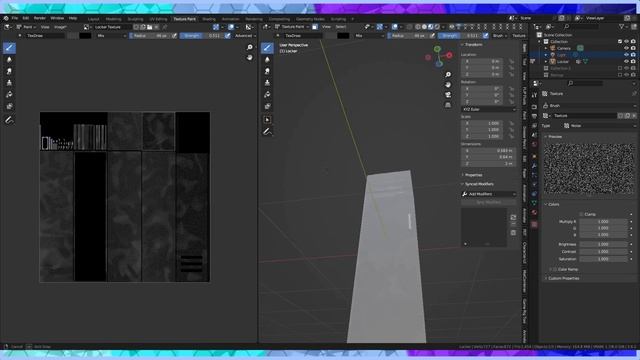Select the Clone tool in image editor toolbar
This screenshot has height=360, width=640.
point(9,83)
